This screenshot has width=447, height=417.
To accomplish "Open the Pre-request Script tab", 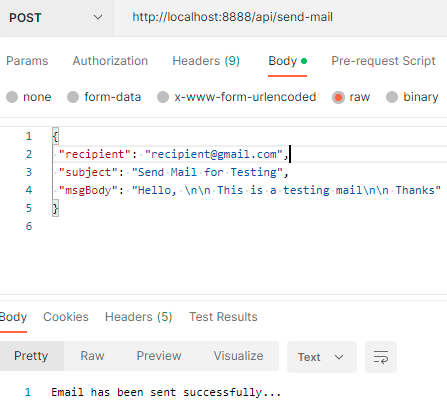I will point(383,61).
